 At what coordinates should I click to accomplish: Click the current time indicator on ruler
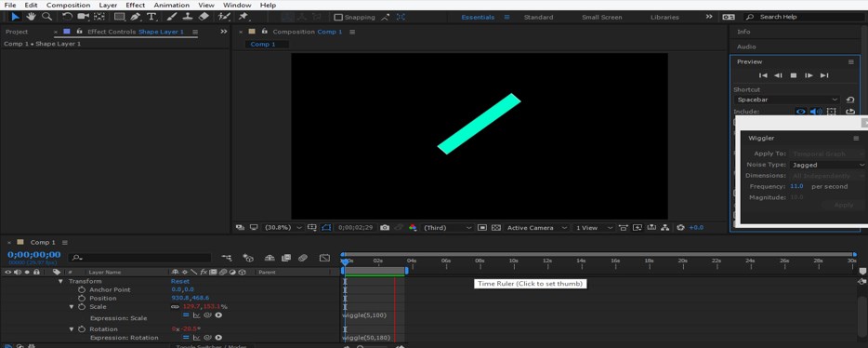point(345,261)
